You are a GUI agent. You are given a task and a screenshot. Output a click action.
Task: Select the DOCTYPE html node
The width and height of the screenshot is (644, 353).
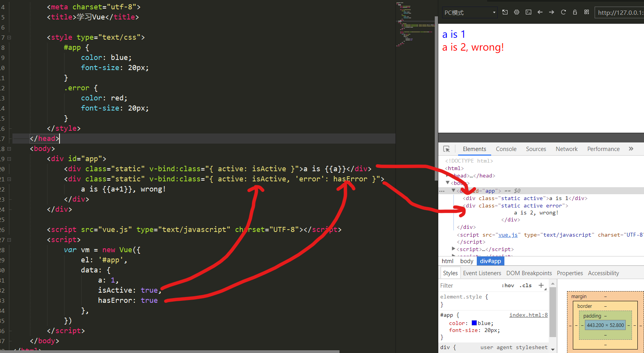coord(469,161)
